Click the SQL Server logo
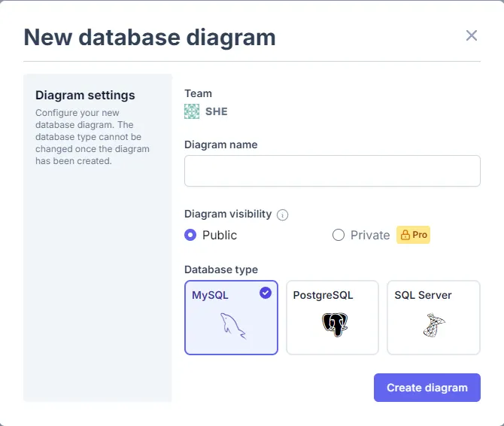 [433, 325]
